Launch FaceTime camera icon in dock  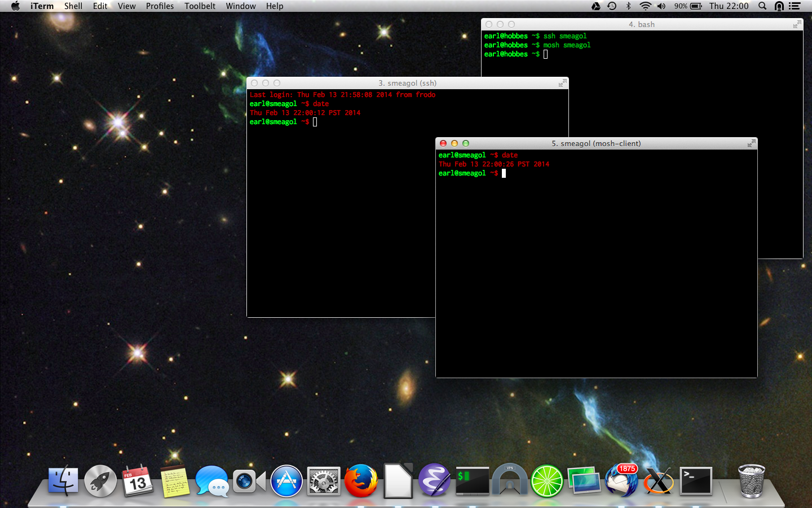[x=249, y=481]
